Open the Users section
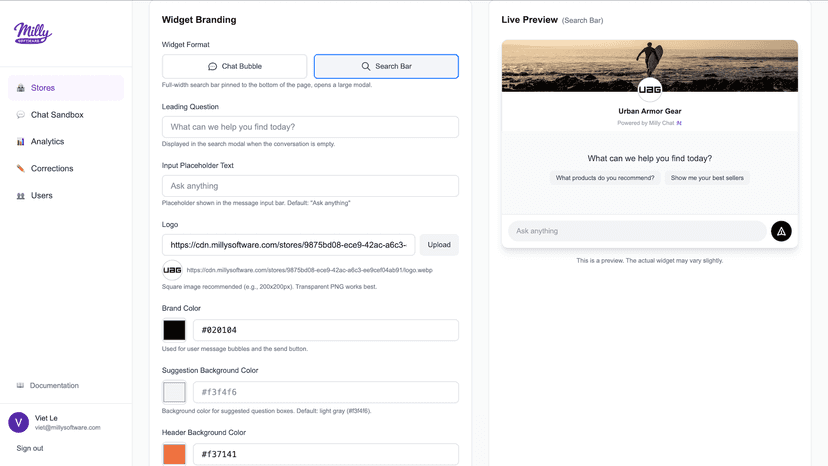This screenshot has width=828, height=466. coord(66,195)
